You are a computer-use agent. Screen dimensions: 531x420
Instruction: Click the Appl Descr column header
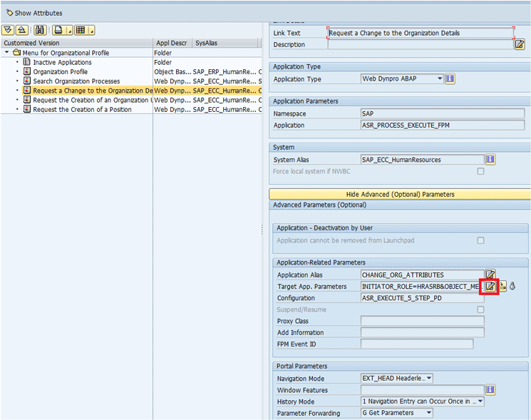coord(172,43)
